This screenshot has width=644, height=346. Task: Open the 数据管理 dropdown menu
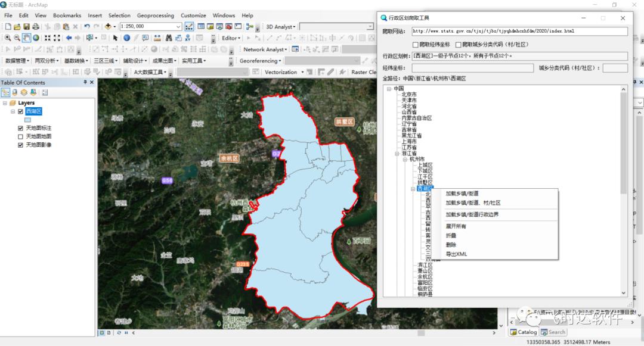coord(17,61)
